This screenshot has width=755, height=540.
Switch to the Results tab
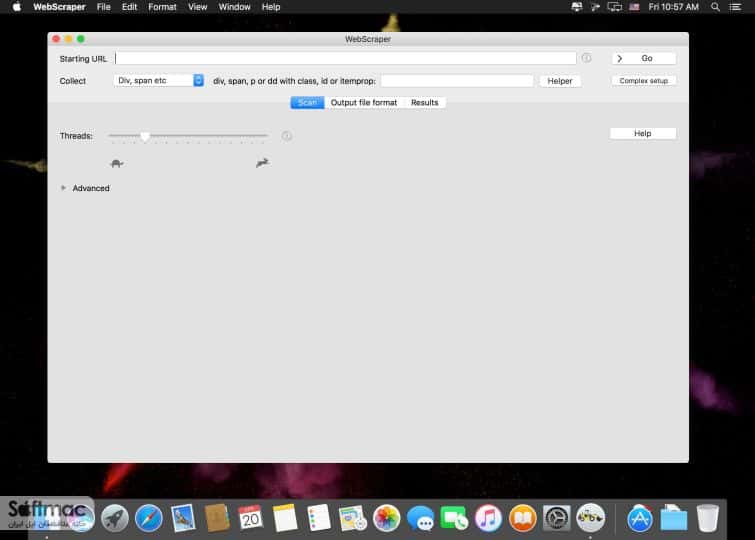425,103
